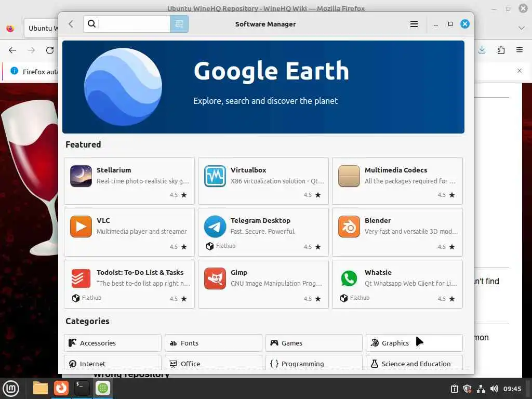Click the Stellarium title text
Screen dimensions: 532x399
pos(114,170)
